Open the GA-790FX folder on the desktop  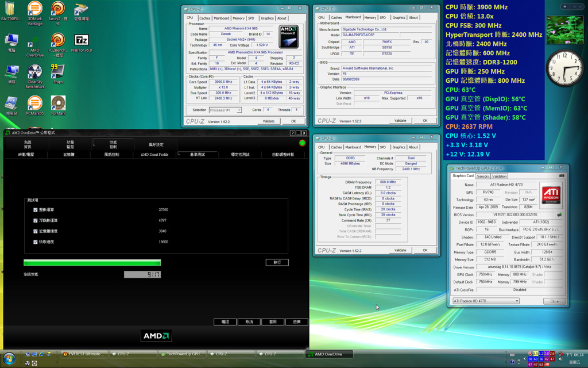(x=10, y=11)
